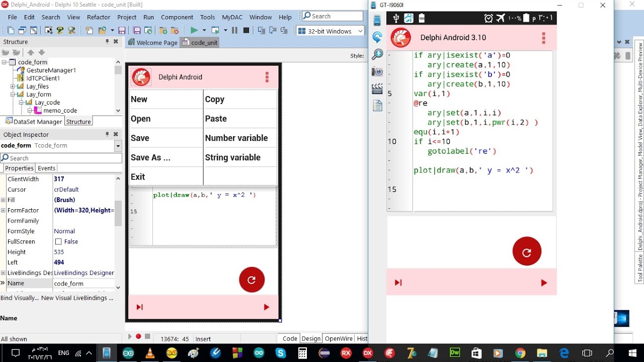Expand the Fill property
The image size is (644, 362).
pyautogui.click(x=3, y=200)
